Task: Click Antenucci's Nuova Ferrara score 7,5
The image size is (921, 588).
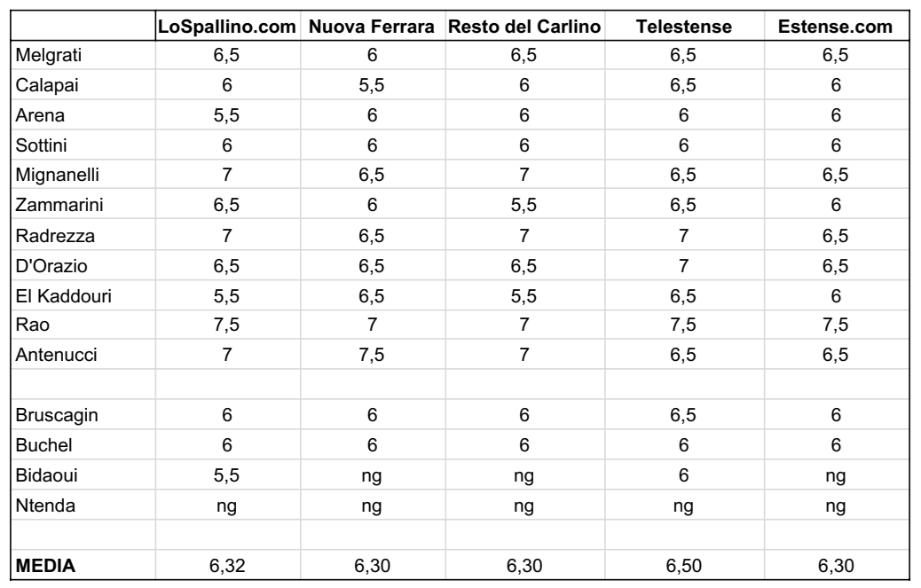Action: (372, 355)
